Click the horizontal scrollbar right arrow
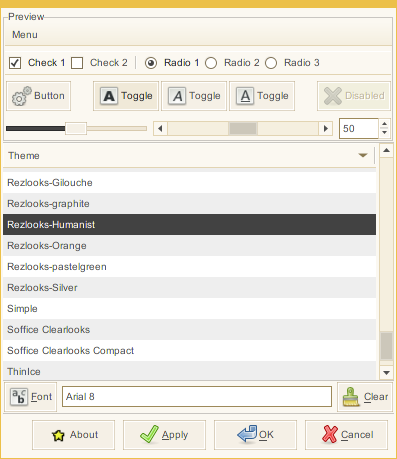397x459 pixels. (x=325, y=128)
